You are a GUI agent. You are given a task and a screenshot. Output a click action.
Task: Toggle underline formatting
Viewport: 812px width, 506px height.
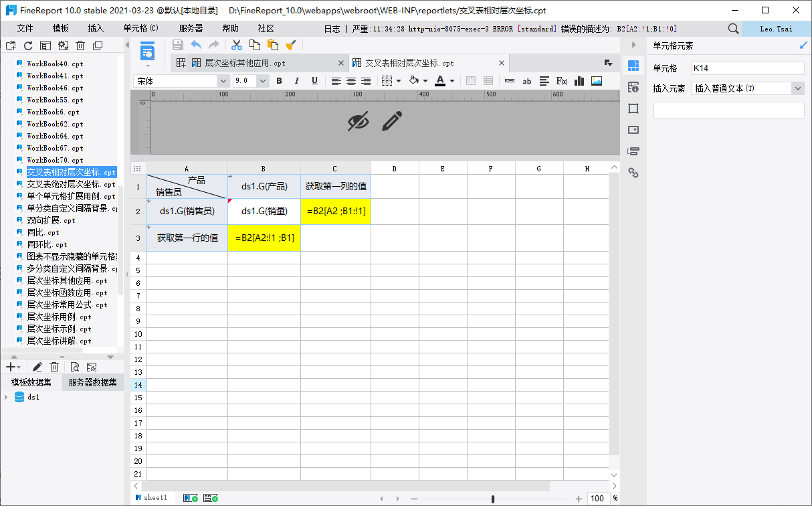point(314,81)
